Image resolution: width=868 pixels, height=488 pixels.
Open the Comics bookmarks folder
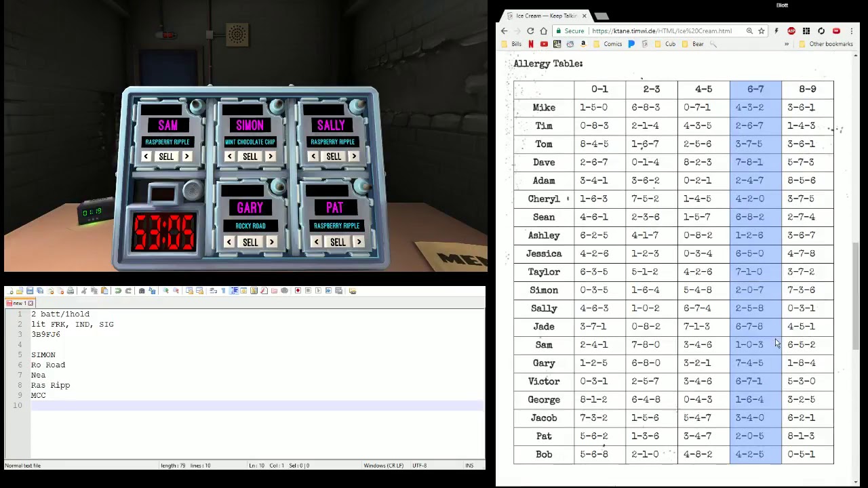(608, 44)
